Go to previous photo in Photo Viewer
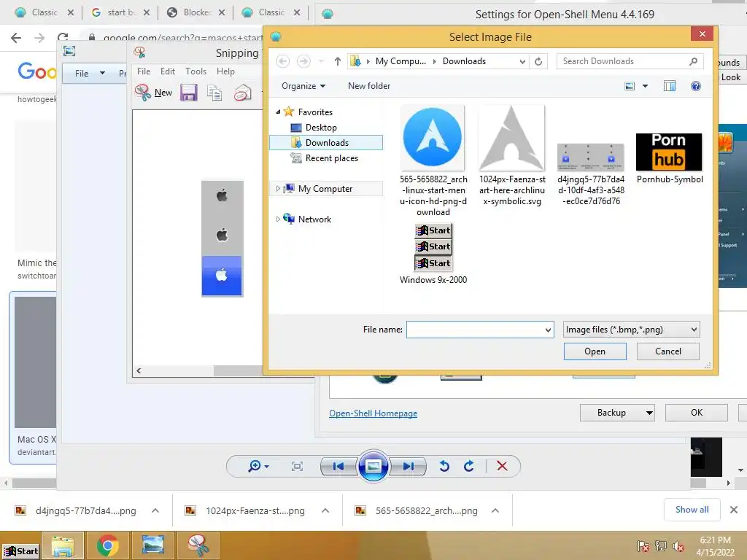The height and width of the screenshot is (560, 747). (338, 466)
